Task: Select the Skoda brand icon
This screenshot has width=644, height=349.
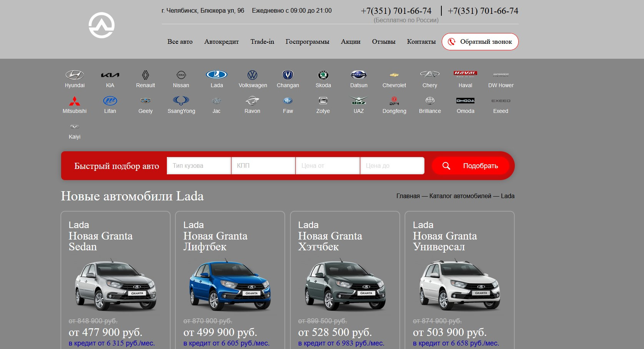Action: pyautogui.click(x=323, y=75)
